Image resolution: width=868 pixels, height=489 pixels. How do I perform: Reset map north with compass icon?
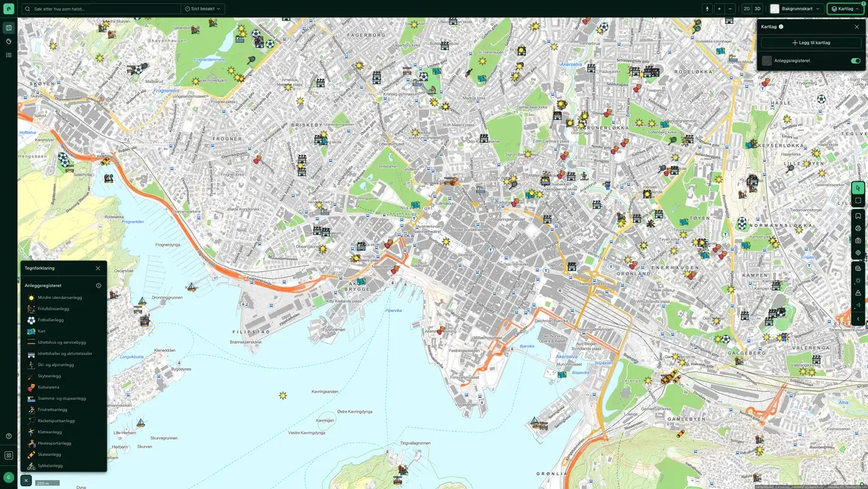pyautogui.click(x=707, y=9)
